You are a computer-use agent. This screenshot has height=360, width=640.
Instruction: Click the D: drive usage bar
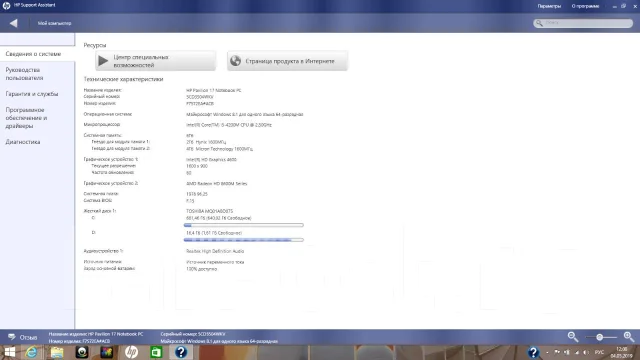click(244, 240)
